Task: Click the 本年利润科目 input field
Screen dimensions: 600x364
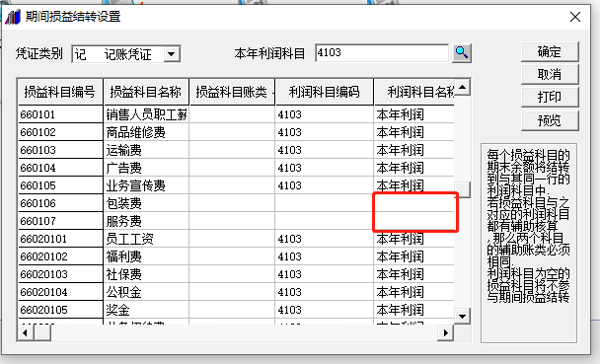Action: tap(382, 52)
